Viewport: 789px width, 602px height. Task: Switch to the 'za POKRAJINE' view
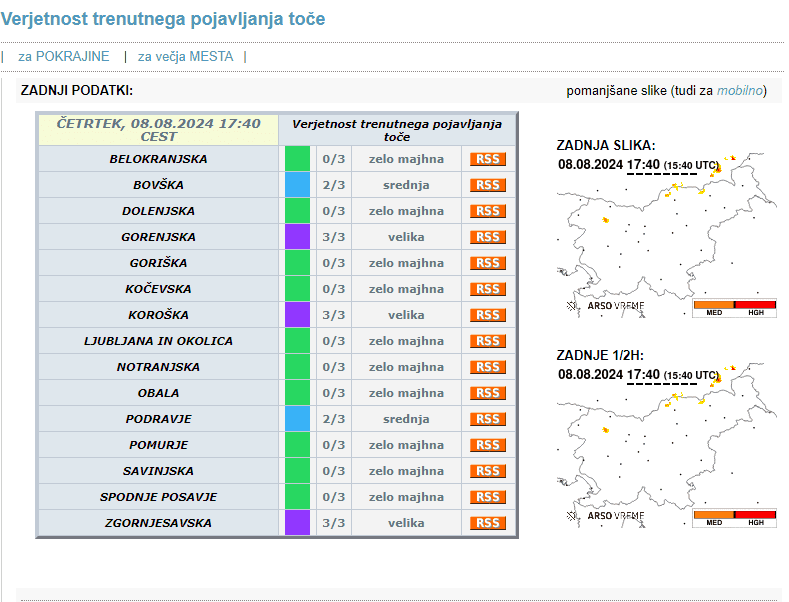tap(64, 57)
